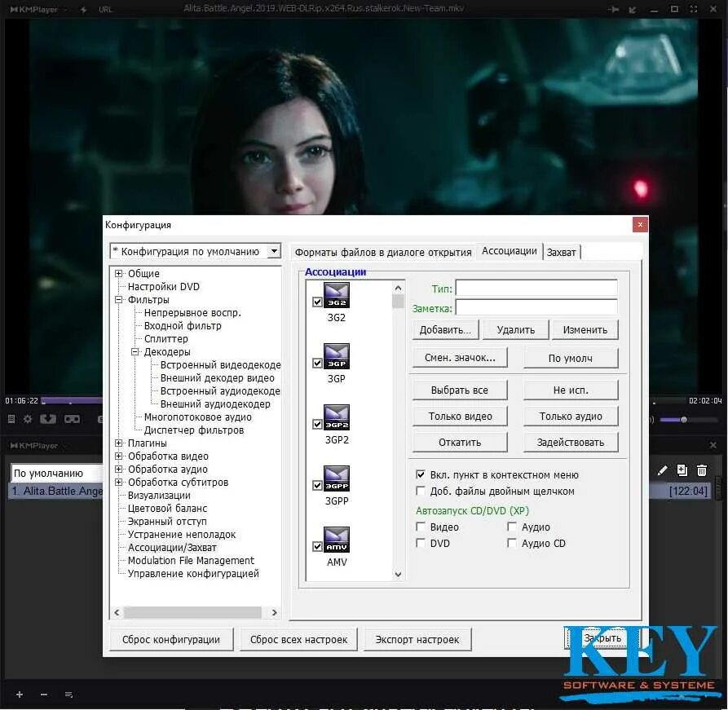728x710 pixels.
Task: Open the playlist icon in player controls
Action: click(x=11, y=419)
